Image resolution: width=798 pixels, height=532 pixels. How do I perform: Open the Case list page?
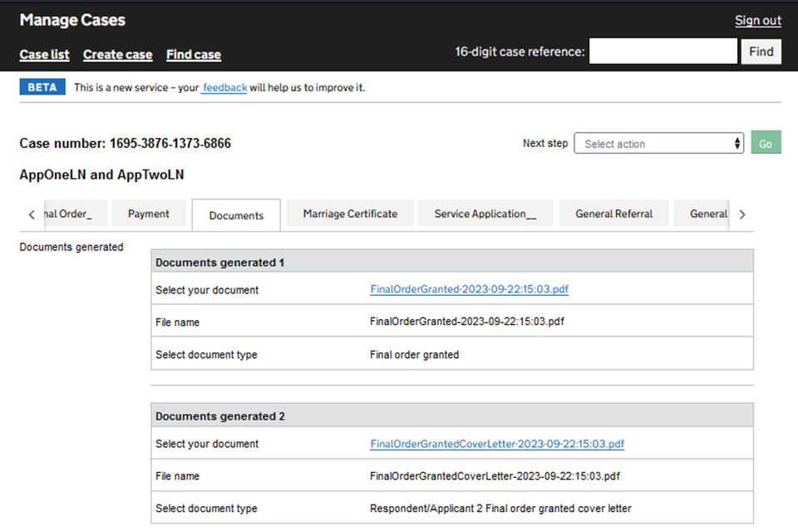click(x=44, y=55)
